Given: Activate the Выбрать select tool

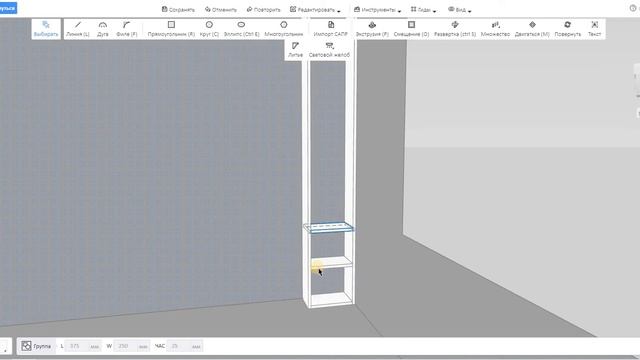Looking at the screenshot, I should click(46, 29).
